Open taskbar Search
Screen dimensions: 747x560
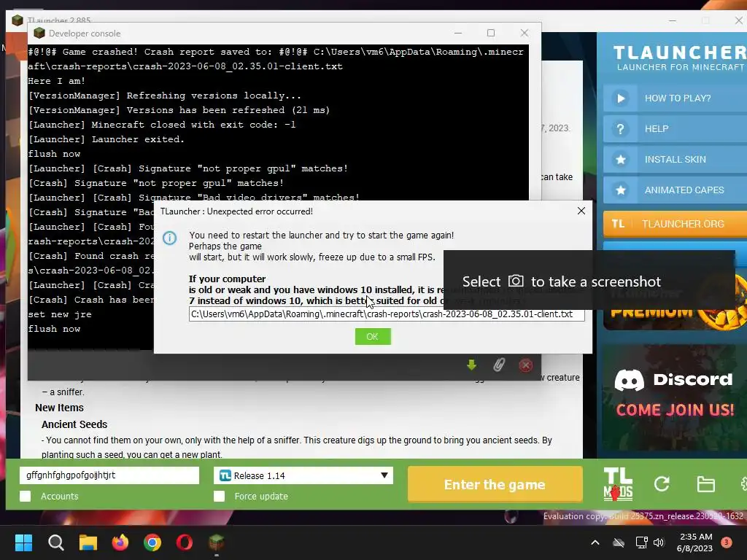[x=55, y=542]
